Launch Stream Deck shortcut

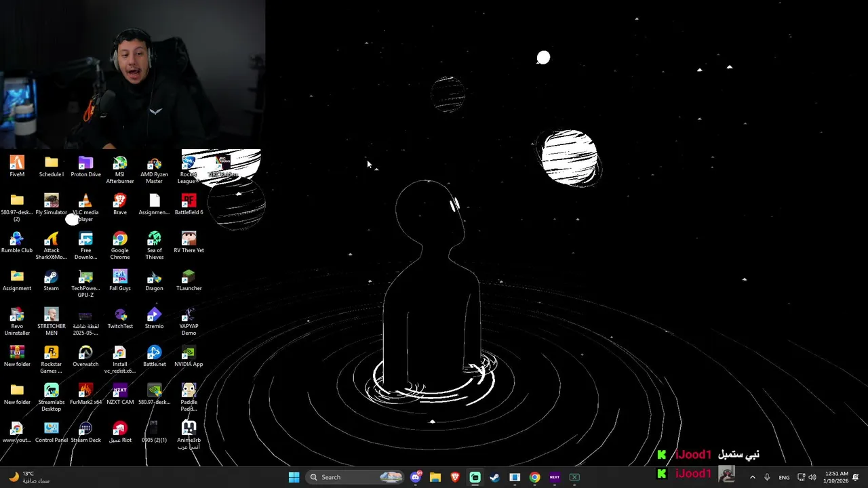85,432
